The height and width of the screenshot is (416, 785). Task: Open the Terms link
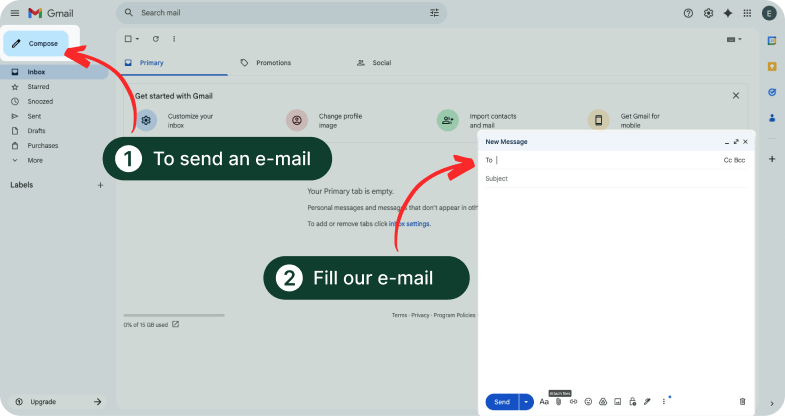[x=399, y=315]
